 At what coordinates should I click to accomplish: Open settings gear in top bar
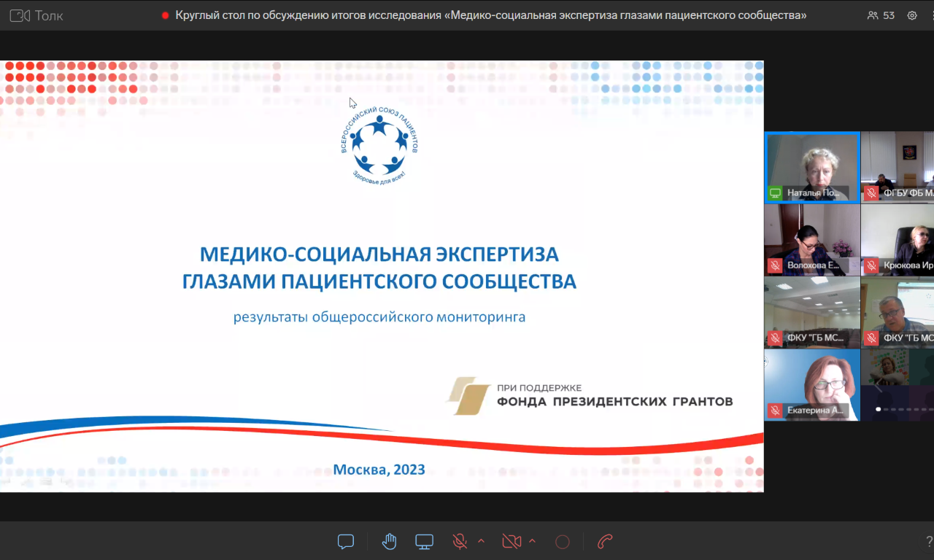click(x=912, y=15)
